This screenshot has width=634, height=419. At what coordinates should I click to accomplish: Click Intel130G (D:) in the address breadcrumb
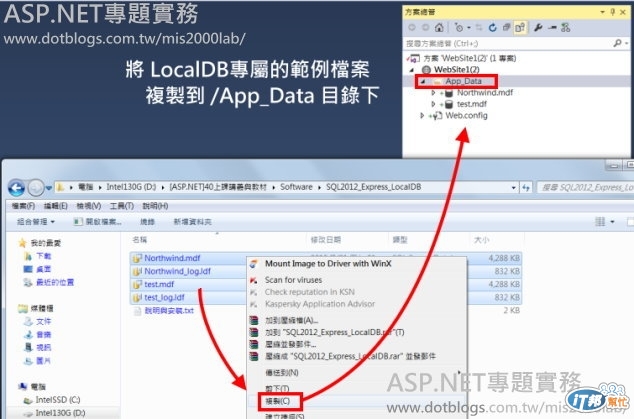131,187
